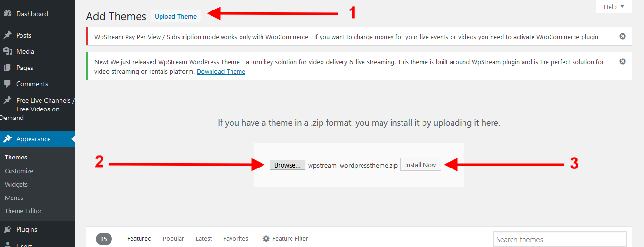
Task: Click the Feature Filter gear icon
Action: [266, 238]
